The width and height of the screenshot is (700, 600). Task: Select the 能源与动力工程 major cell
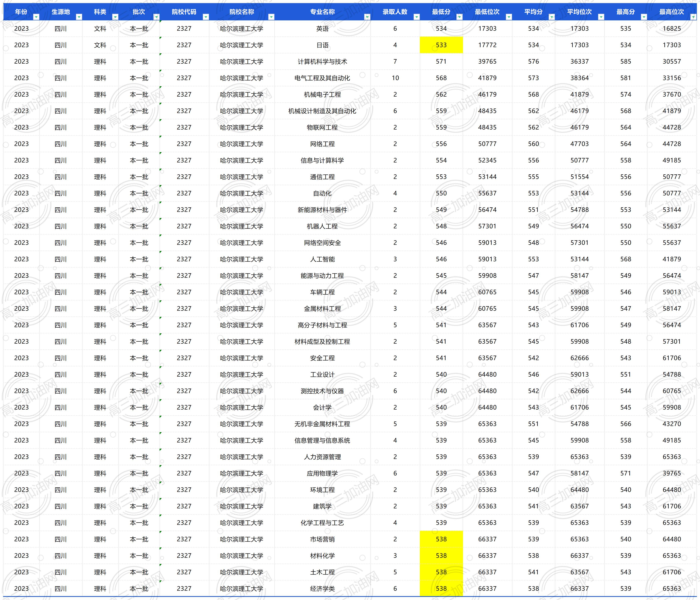[x=323, y=276]
